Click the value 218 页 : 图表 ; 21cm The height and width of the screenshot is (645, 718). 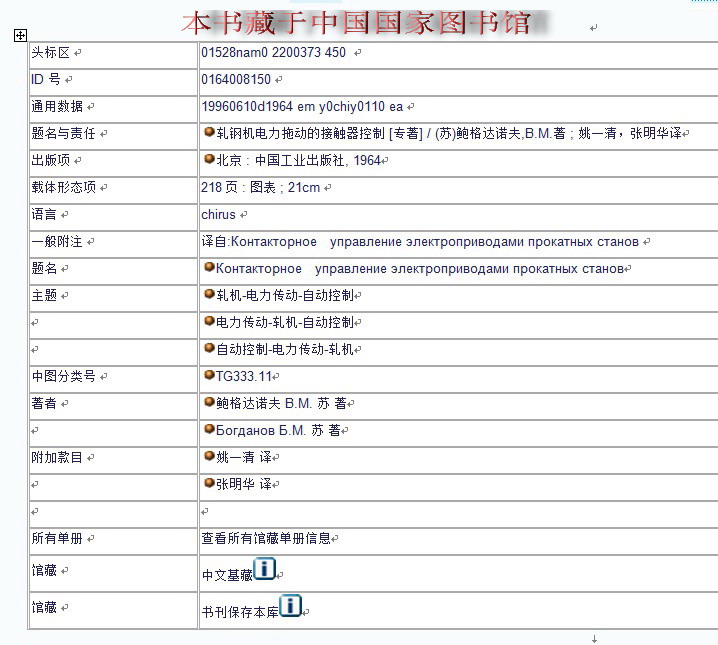[261, 188]
